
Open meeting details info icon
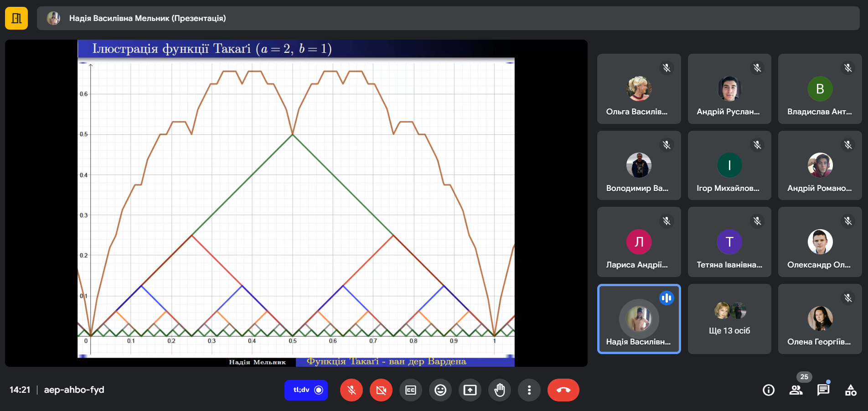click(769, 390)
